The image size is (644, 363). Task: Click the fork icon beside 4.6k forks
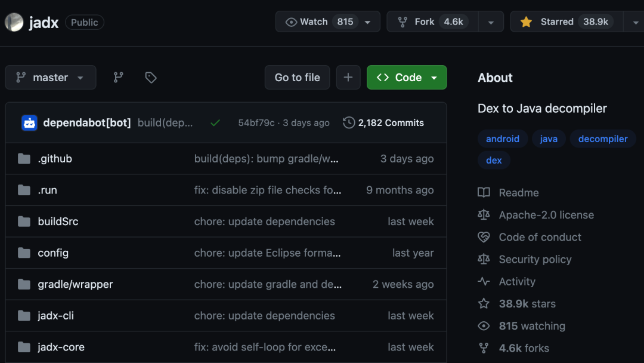pyautogui.click(x=484, y=348)
